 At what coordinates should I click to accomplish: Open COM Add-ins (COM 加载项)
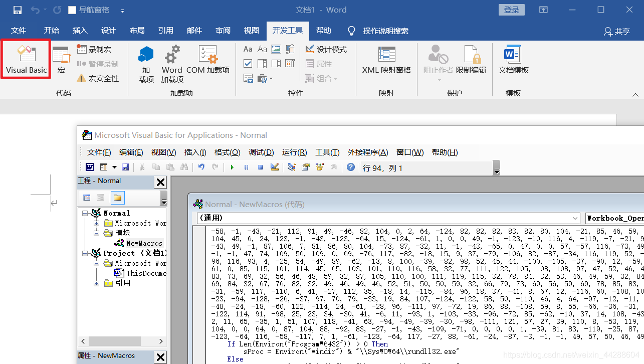pyautogui.click(x=208, y=60)
